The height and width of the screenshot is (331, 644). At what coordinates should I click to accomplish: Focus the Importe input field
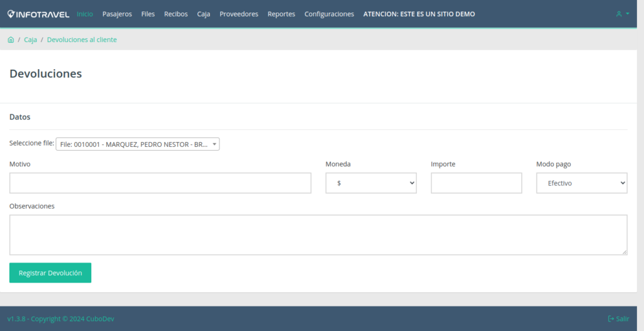click(x=477, y=183)
